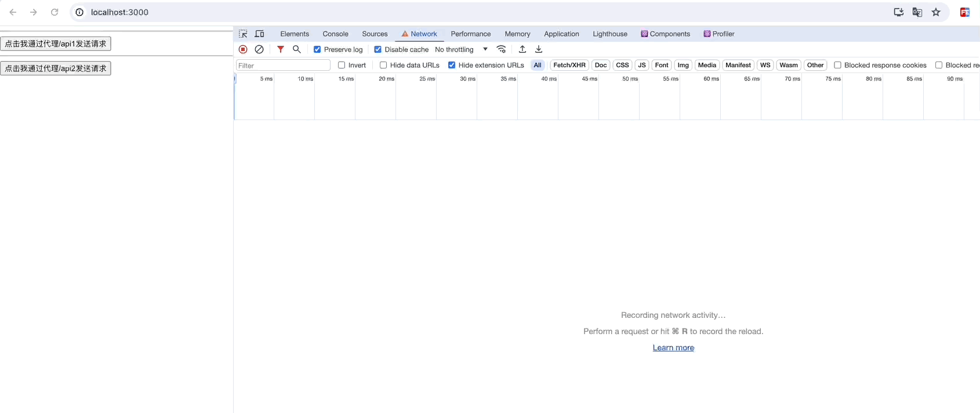This screenshot has width=980, height=413.
Task: Focus the network Filter text field
Action: (283, 66)
